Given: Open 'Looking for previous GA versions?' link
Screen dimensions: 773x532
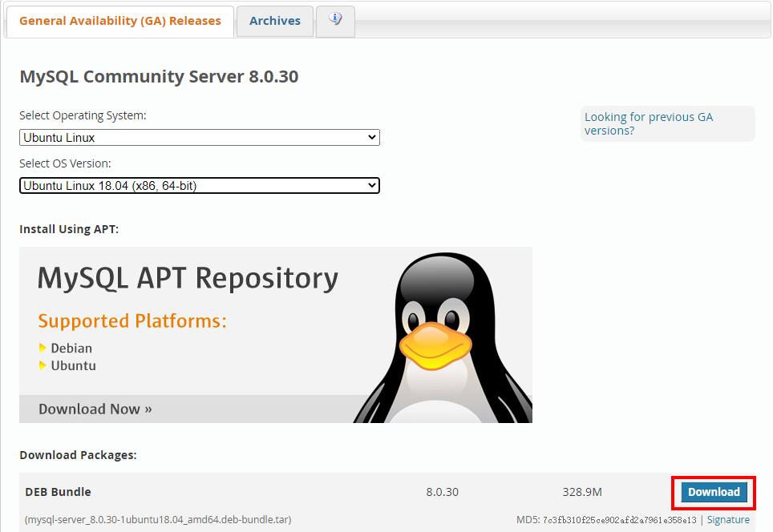Looking at the screenshot, I should coord(648,123).
